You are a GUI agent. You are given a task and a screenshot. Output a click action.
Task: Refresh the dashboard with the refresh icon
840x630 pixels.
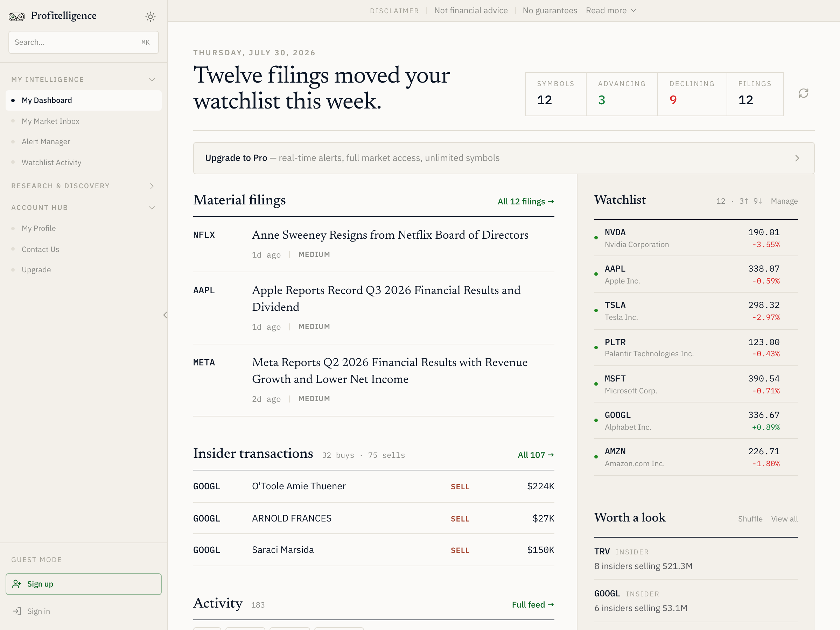coord(804,93)
